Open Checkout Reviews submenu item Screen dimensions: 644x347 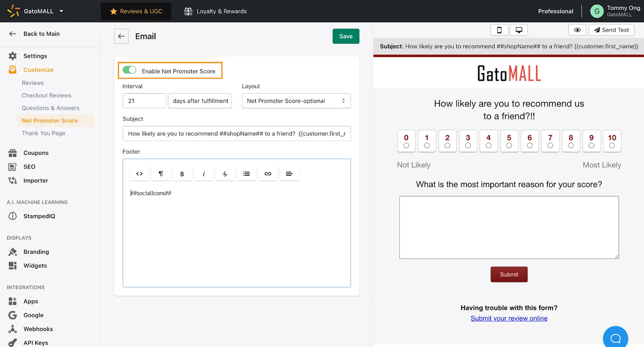point(46,95)
